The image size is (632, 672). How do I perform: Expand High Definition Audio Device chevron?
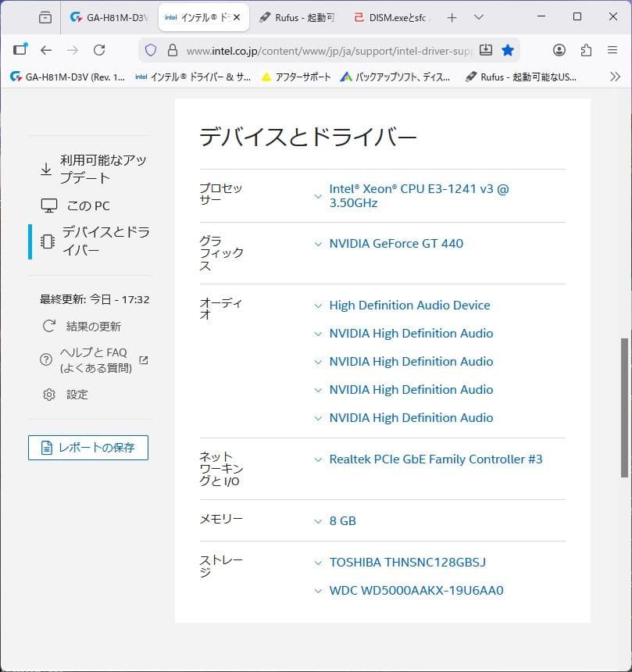(318, 306)
